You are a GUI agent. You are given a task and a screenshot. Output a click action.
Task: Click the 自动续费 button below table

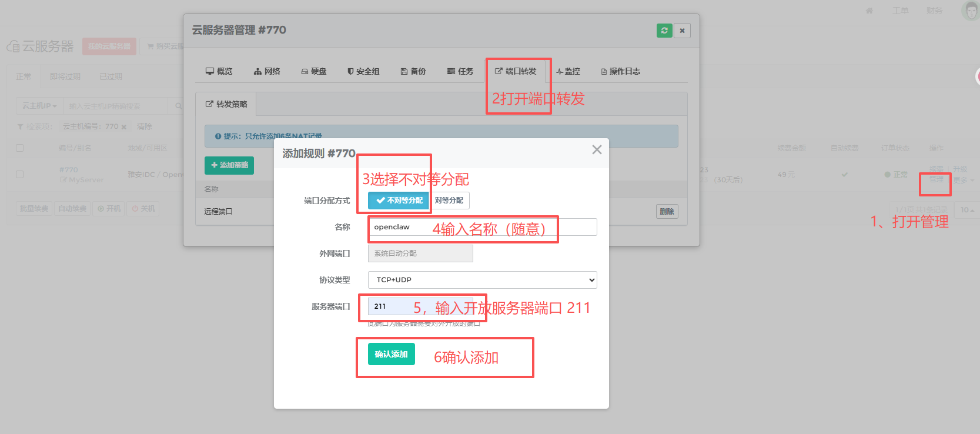pos(72,209)
